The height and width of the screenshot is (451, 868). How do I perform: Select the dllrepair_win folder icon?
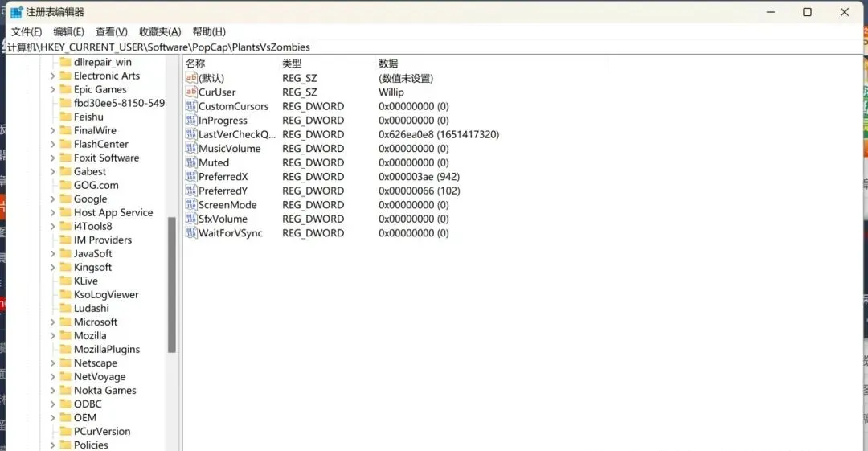[65, 61]
